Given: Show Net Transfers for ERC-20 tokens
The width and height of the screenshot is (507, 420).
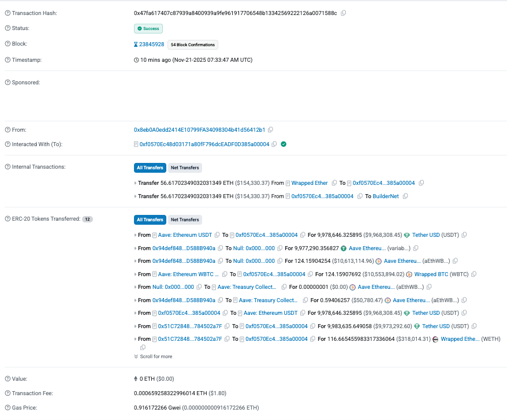Looking at the screenshot, I should coord(184,220).
